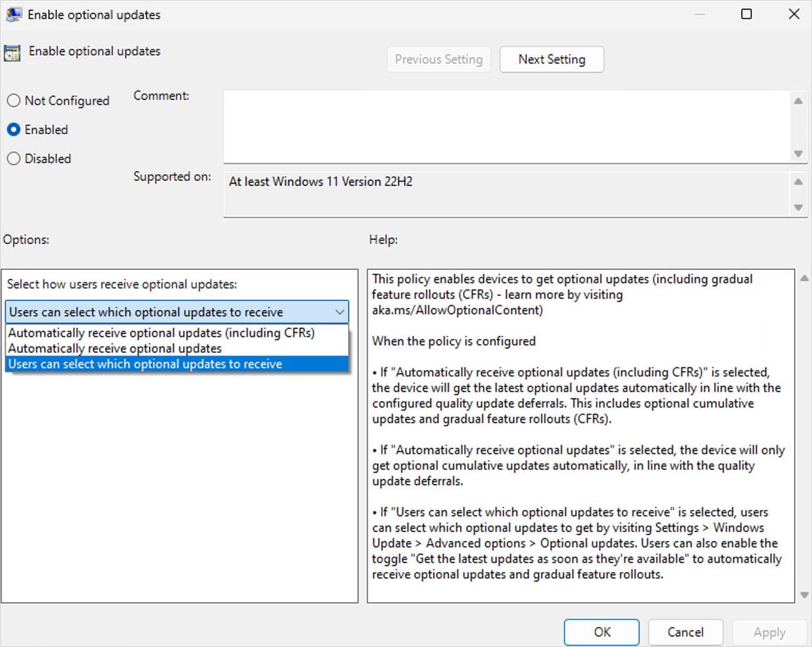Select the Disabled radio button
Viewport: 812px width, 647px height.
pos(14,159)
